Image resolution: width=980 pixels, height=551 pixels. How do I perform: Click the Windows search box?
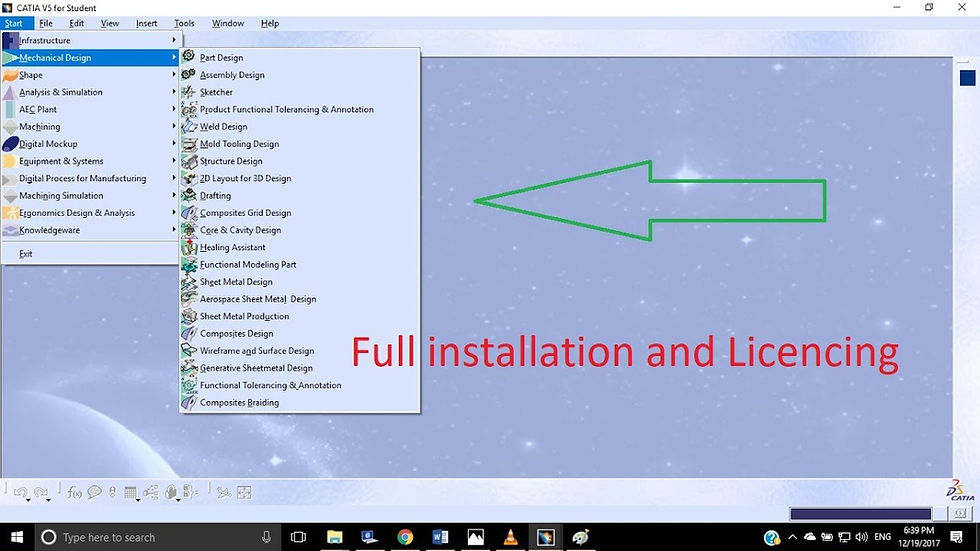click(x=156, y=537)
